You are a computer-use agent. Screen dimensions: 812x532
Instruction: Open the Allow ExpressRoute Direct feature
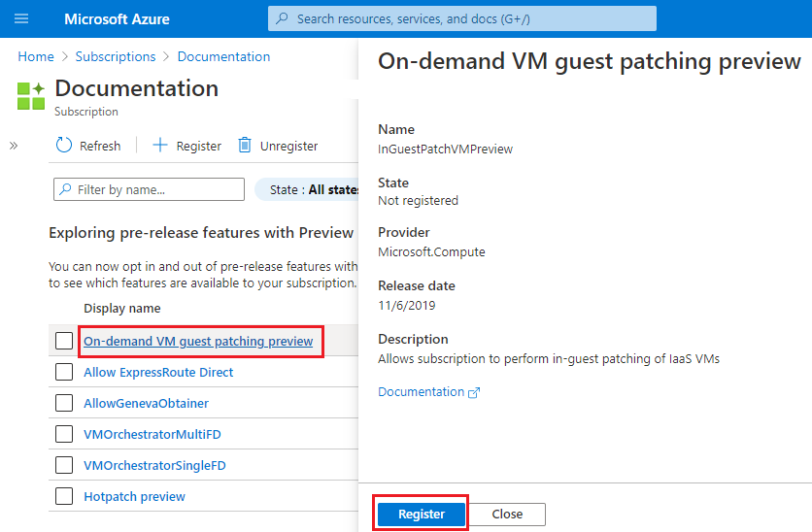point(158,372)
